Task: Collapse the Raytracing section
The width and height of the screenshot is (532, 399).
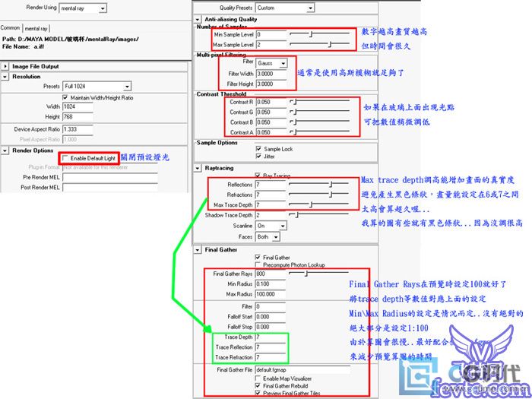Action: pos(198,168)
